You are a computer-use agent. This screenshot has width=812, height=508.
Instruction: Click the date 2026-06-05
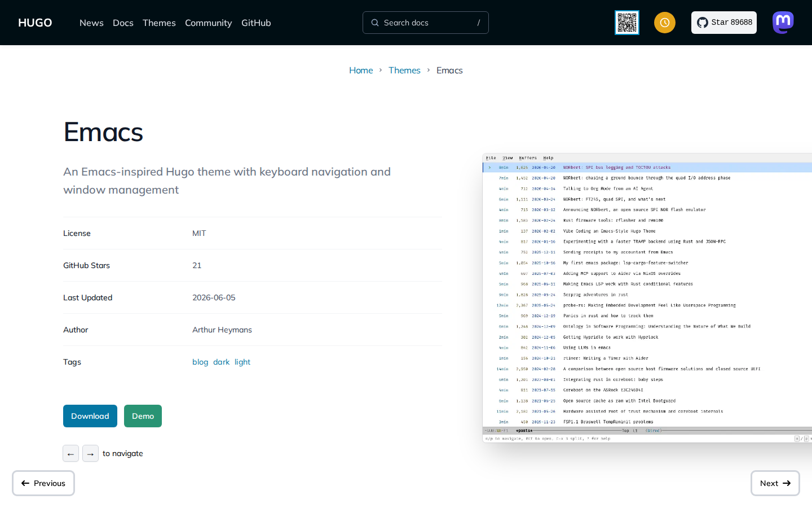[214, 297]
